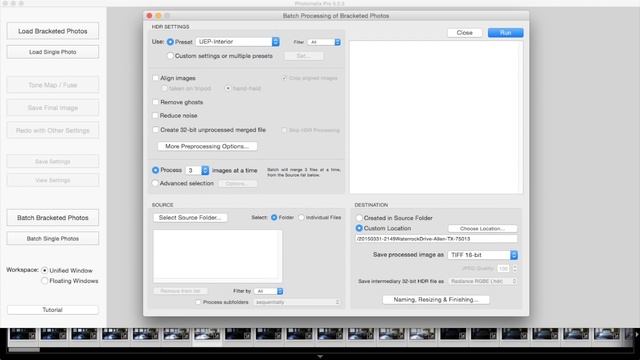Screen dimensions: 640x360
Task: Select the Folder source option
Action: tap(274, 218)
